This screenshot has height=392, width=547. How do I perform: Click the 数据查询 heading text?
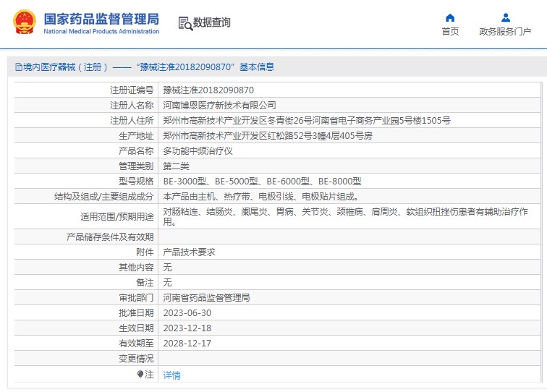pos(211,22)
